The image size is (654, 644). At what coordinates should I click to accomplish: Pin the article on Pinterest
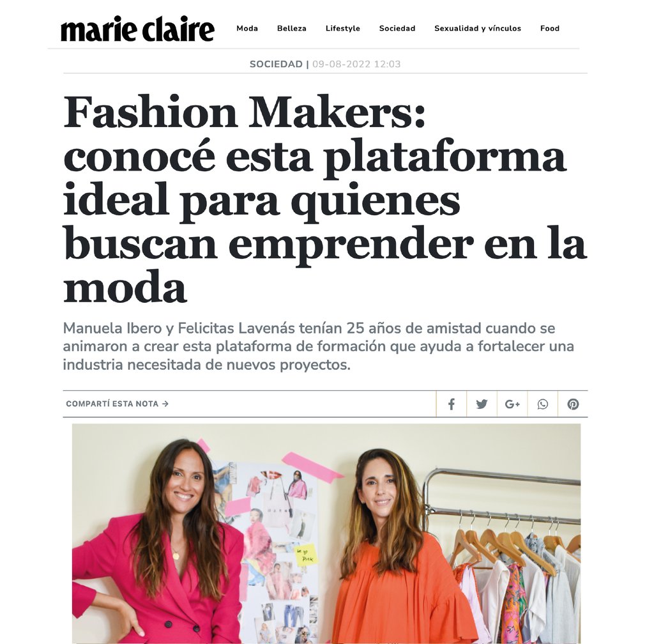[573, 404]
